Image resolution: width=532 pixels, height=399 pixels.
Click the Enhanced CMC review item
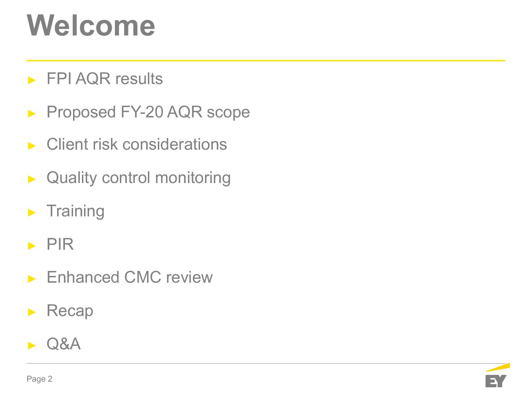(130, 277)
